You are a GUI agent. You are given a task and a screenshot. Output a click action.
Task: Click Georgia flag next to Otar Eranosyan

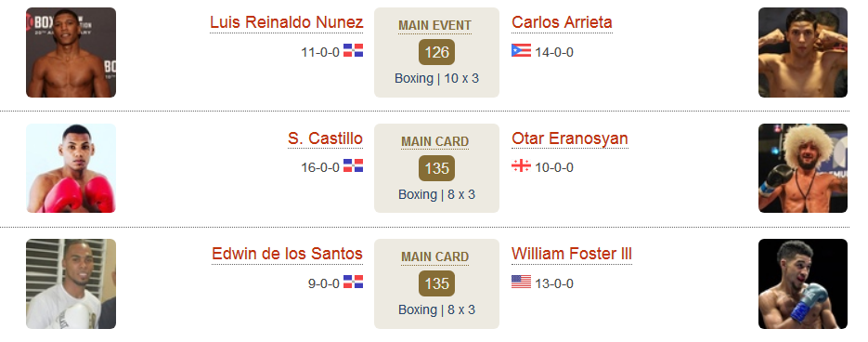pyautogui.click(x=521, y=165)
